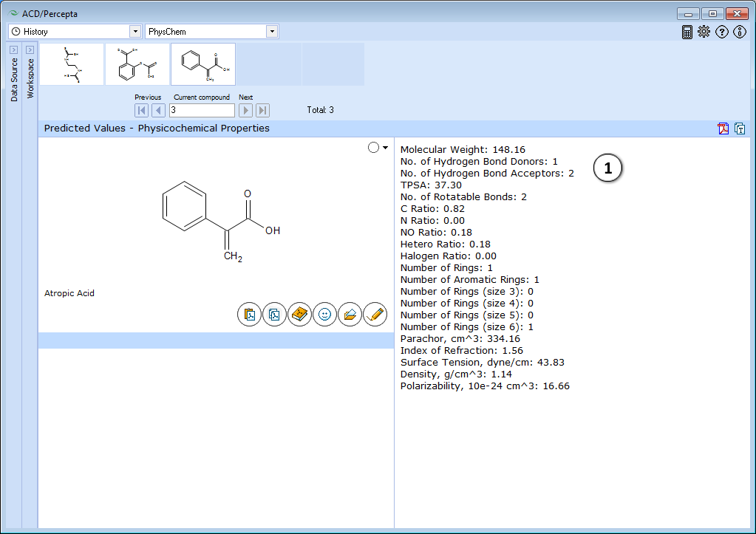Open settings via the gear icon

click(x=704, y=32)
